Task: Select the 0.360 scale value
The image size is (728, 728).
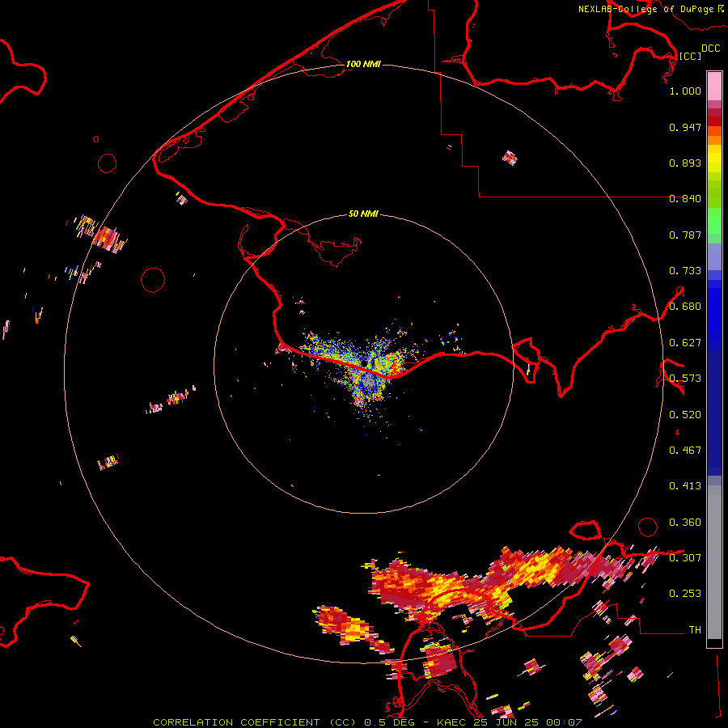Action: [685, 523]
